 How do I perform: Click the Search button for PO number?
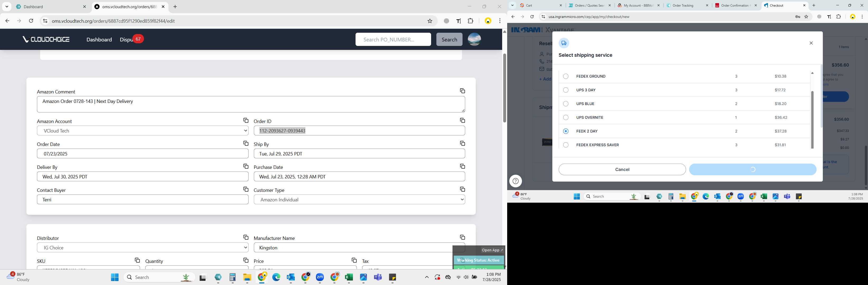[449, 39]
